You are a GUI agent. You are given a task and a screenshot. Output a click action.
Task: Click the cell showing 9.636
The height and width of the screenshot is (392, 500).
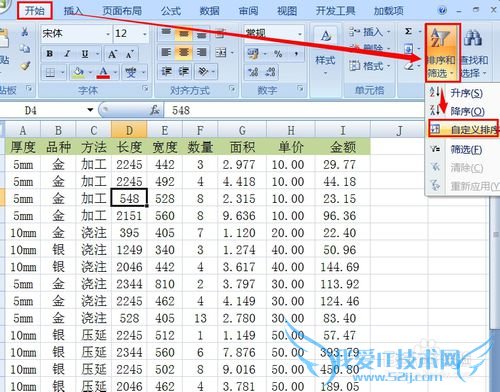point(242,216)
